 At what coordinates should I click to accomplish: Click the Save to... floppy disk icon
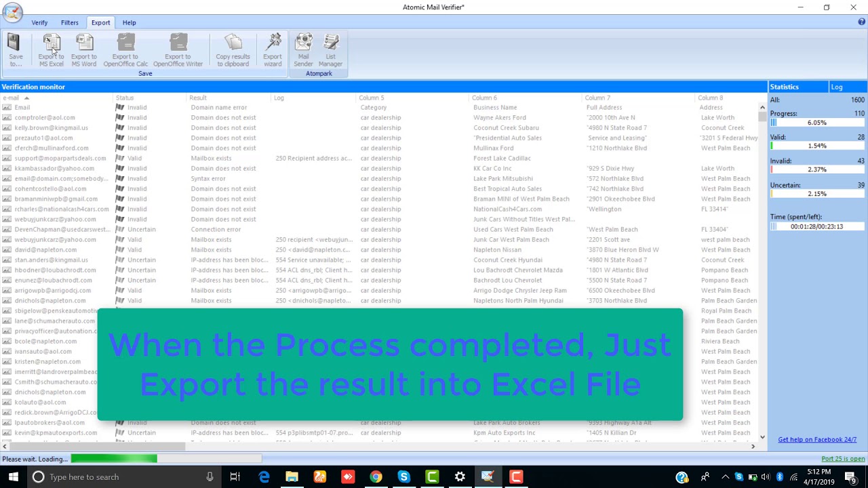coord(15,51)
